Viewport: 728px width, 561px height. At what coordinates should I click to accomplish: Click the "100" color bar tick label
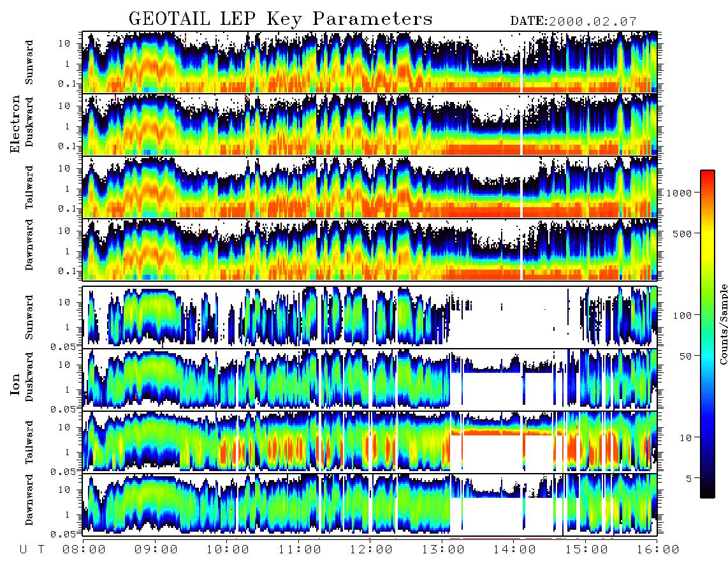point(682,316)
